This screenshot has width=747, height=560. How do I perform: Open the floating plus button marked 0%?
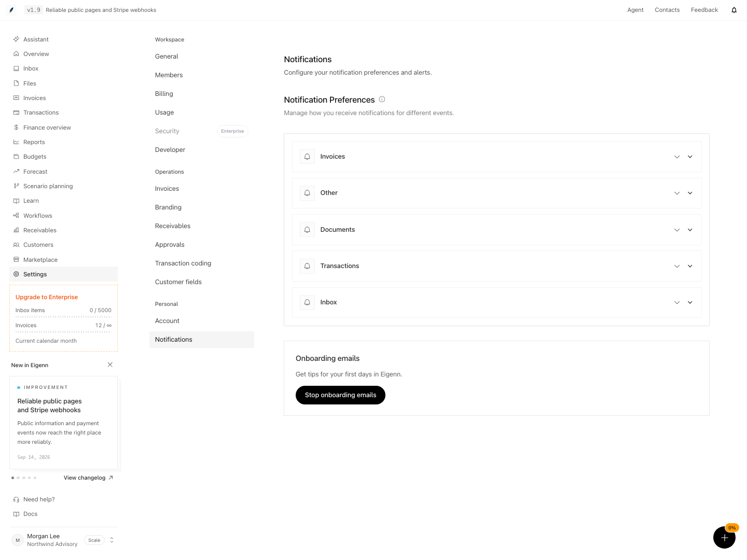[724, 538]
